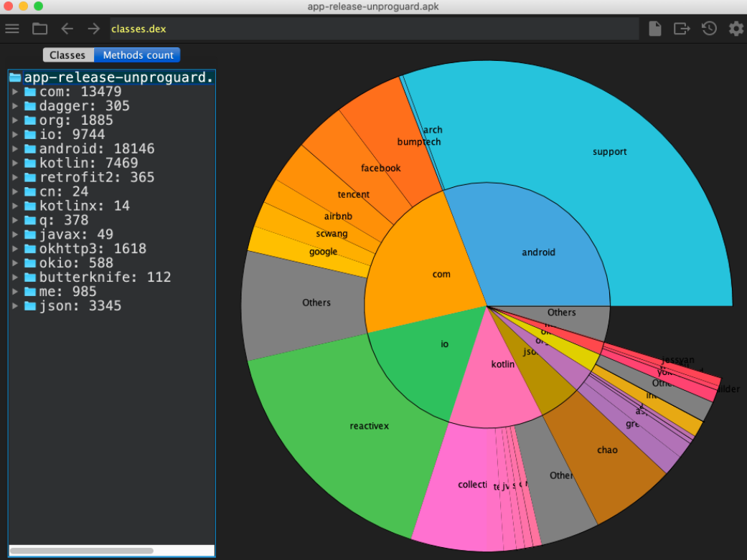Image resolution: width=747 pixels, height=560 pixels.
Task: Expand the json: 3345 tree node
Action: click(15, 305)
